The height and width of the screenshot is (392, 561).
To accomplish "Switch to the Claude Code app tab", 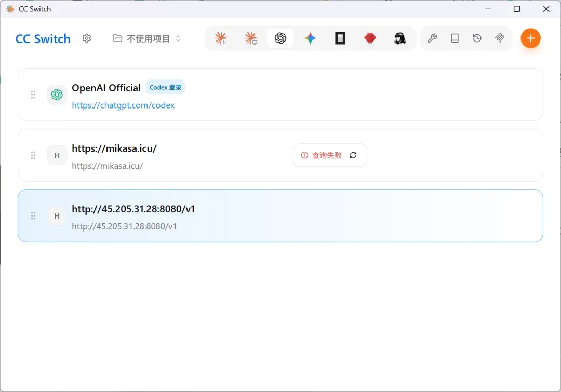I will [221, 38].
